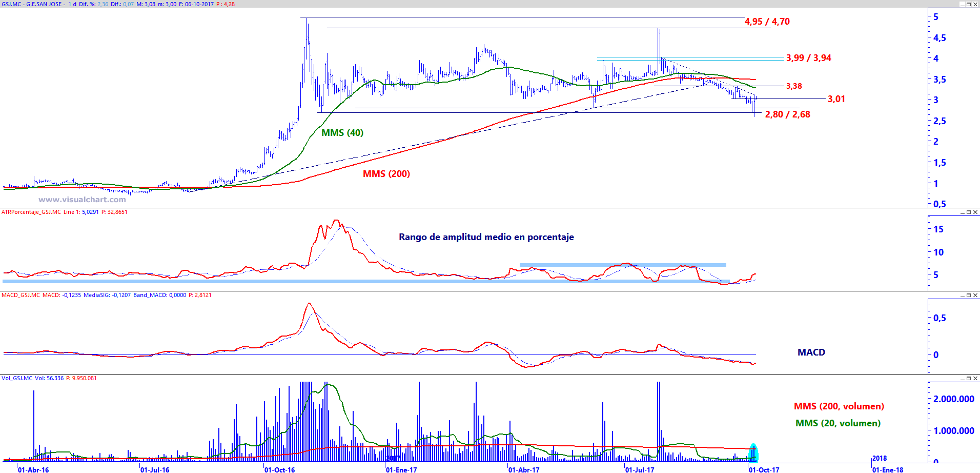Click the '01-Abr-16' date axis label
980x473 pixels.
[33, 469]
